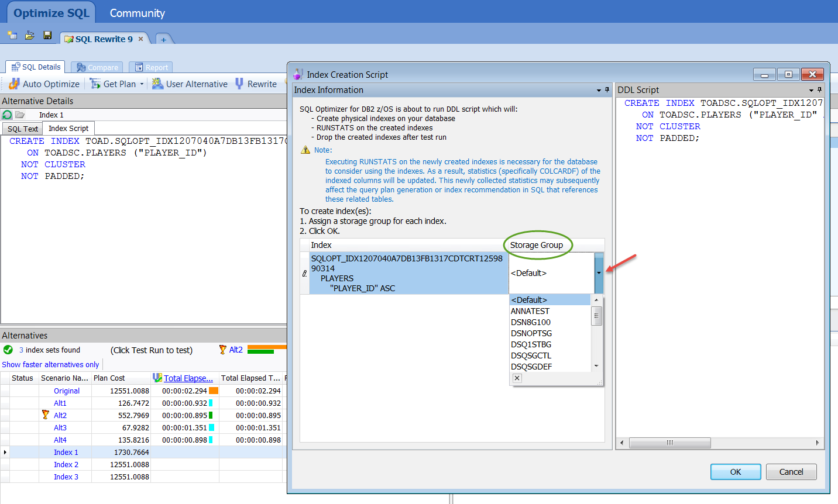This screenshot has width=838, height=504.
Task: Pin the Index Information panel
Action: pos(607,89)
